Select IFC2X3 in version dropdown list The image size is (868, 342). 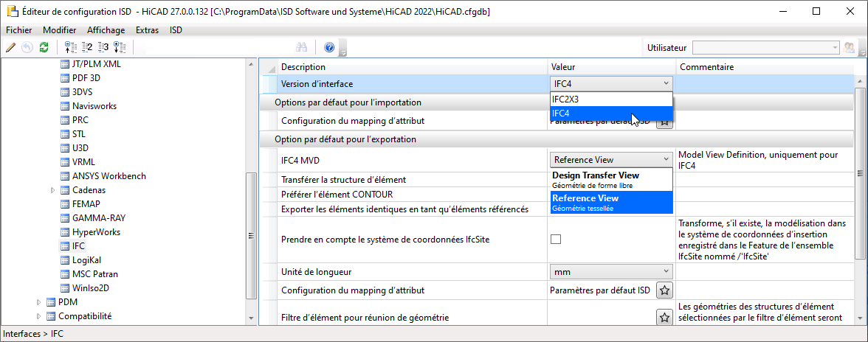pyautogui.click(x=611, y=99)
